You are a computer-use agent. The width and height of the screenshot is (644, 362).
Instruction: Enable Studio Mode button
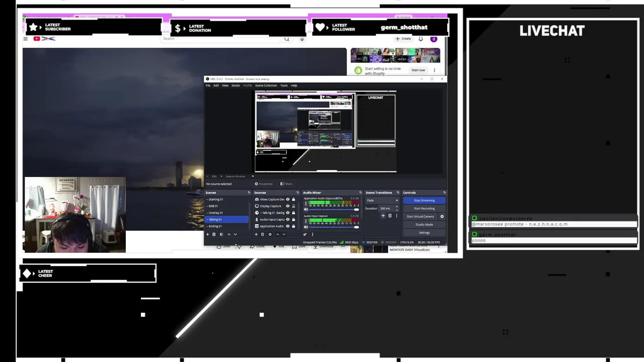point(424,225)
